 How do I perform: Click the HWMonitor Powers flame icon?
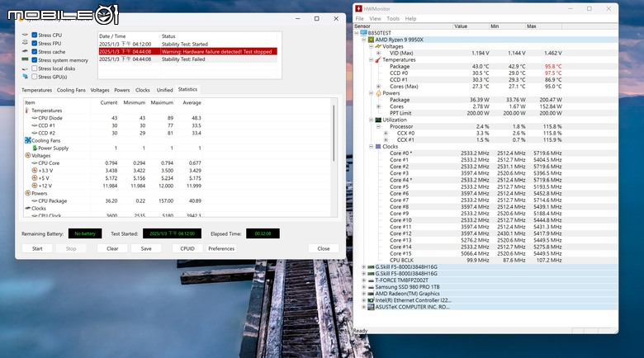(x=378, y=93)
